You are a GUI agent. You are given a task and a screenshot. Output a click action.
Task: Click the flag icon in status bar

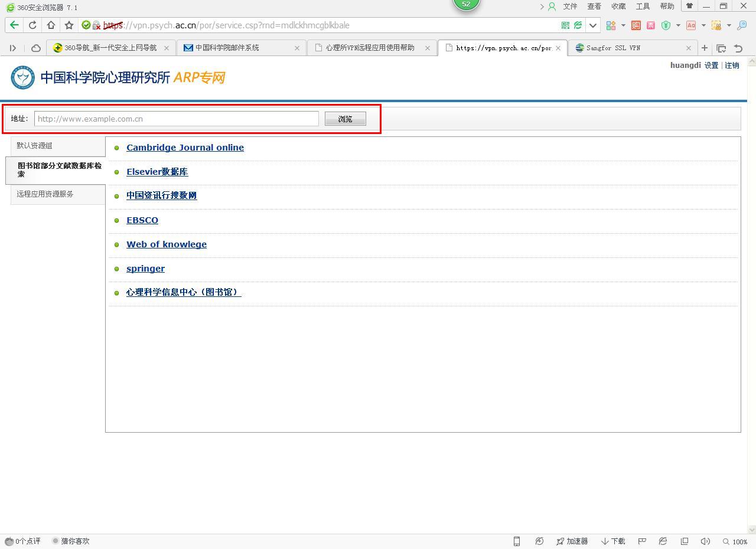(642, 541)
